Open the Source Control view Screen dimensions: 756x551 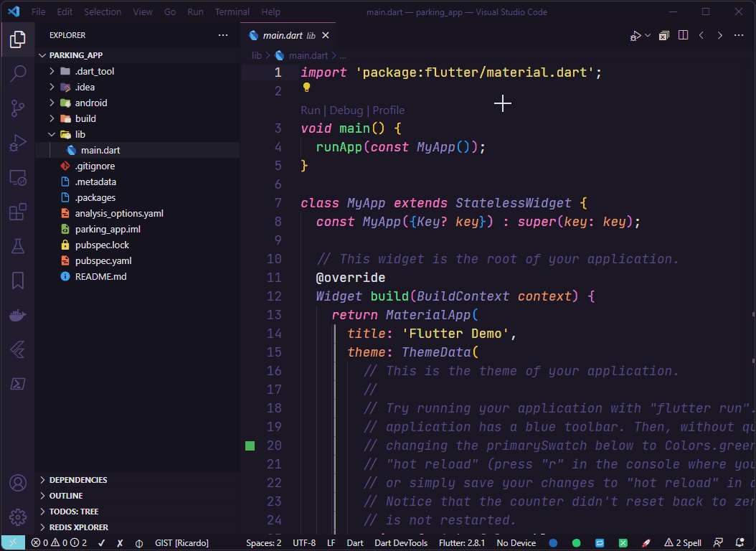[17, 108]
